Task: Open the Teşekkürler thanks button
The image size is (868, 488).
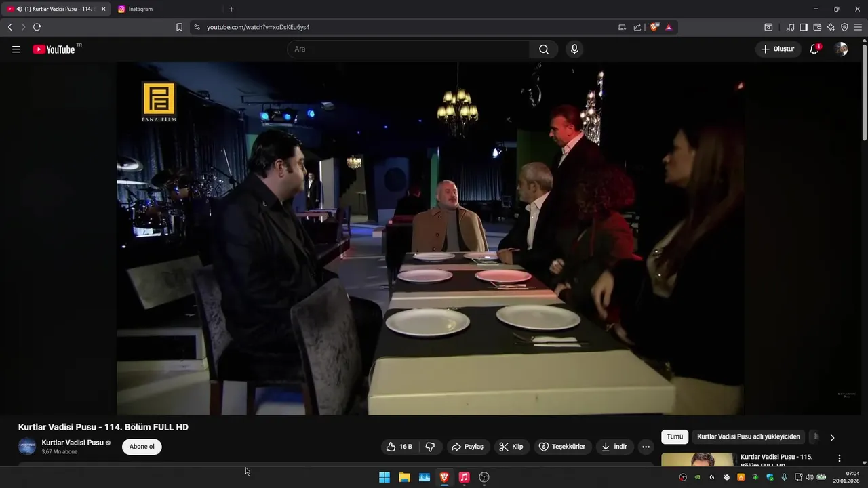Action: coord(562,447)
